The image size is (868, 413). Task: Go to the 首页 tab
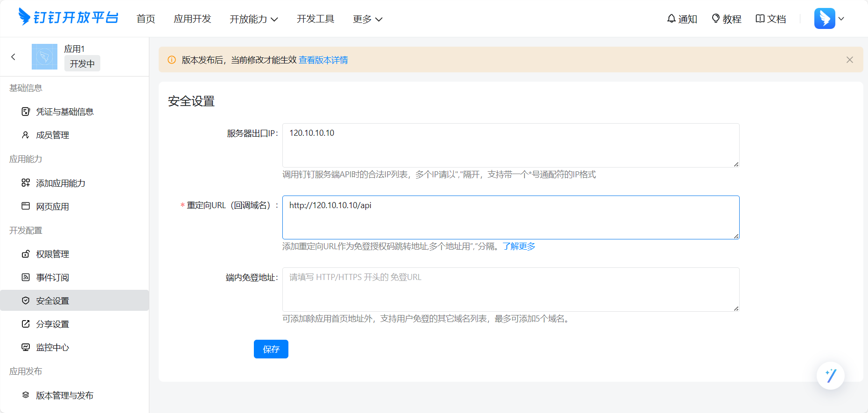point(146,19)
